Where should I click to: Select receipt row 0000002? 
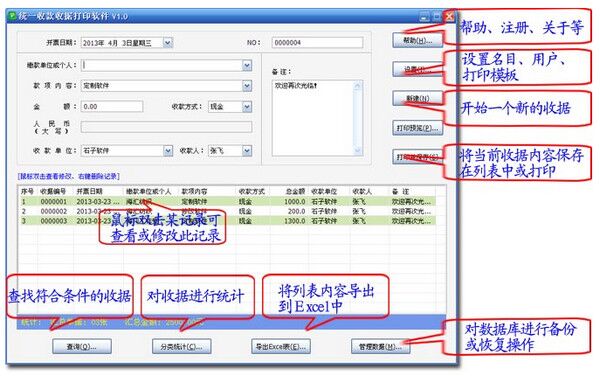[227, 211]
